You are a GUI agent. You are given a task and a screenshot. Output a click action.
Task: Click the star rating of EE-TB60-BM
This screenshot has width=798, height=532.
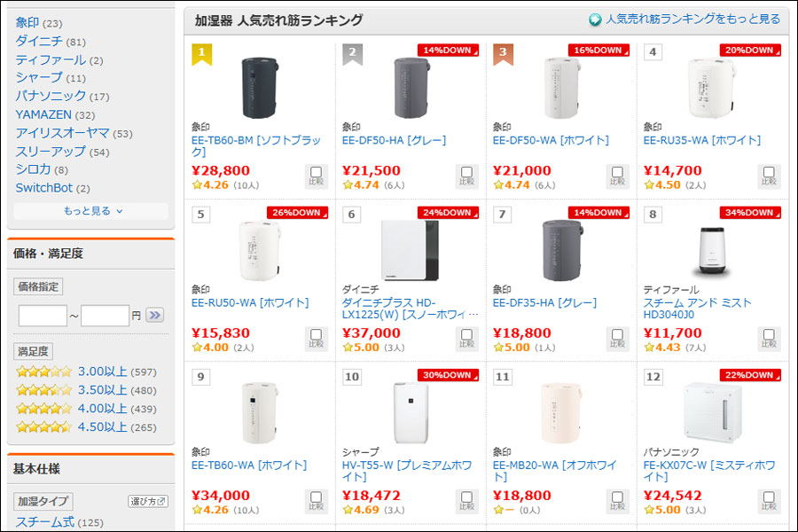211,185
